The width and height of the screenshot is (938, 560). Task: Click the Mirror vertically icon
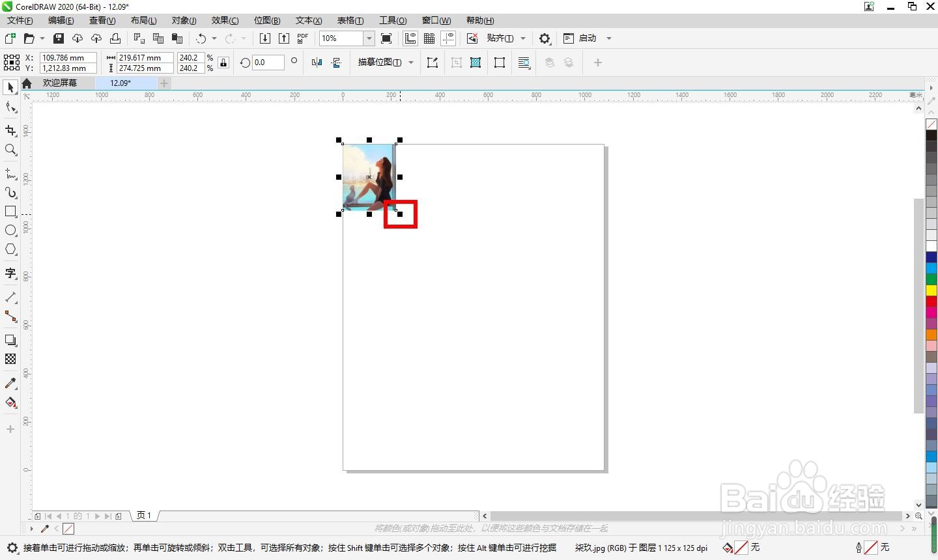coord(336,63)
